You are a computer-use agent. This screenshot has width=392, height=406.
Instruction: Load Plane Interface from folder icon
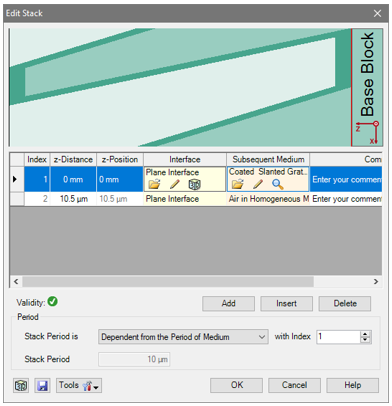click(x=154, y=184)
